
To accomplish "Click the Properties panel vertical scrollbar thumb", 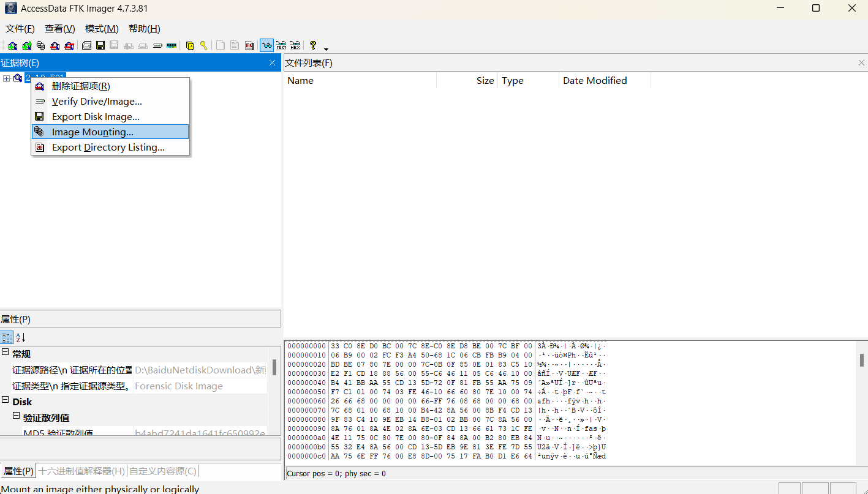I will 274,367.
